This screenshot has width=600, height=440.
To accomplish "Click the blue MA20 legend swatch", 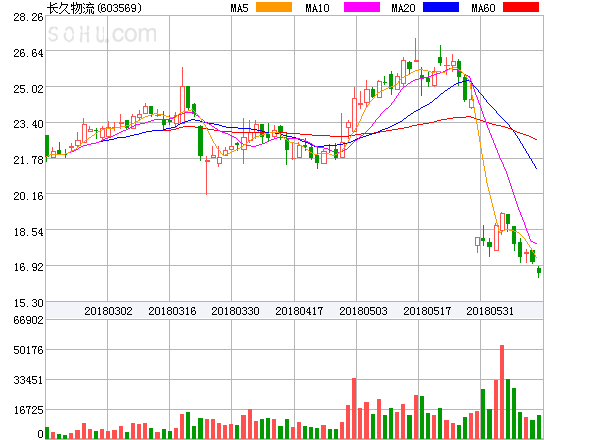I will click(x=441, y=7).
